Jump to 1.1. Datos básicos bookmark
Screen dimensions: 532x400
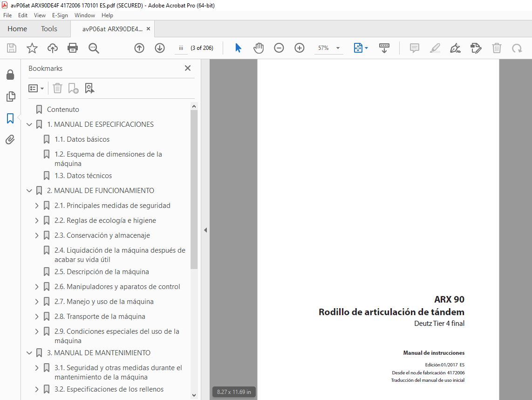click(82, 139)
